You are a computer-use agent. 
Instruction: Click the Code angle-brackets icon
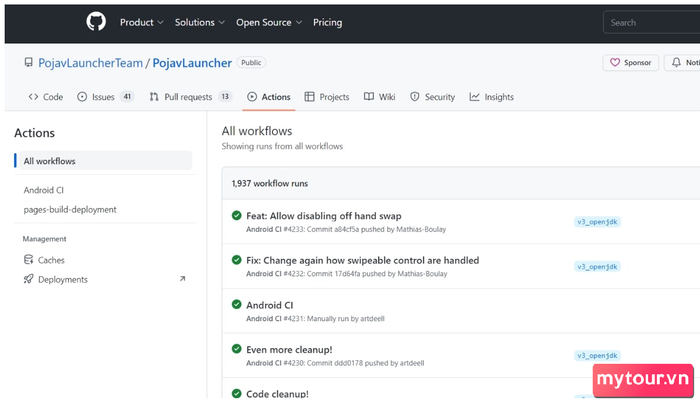click(x=33, y=96)
